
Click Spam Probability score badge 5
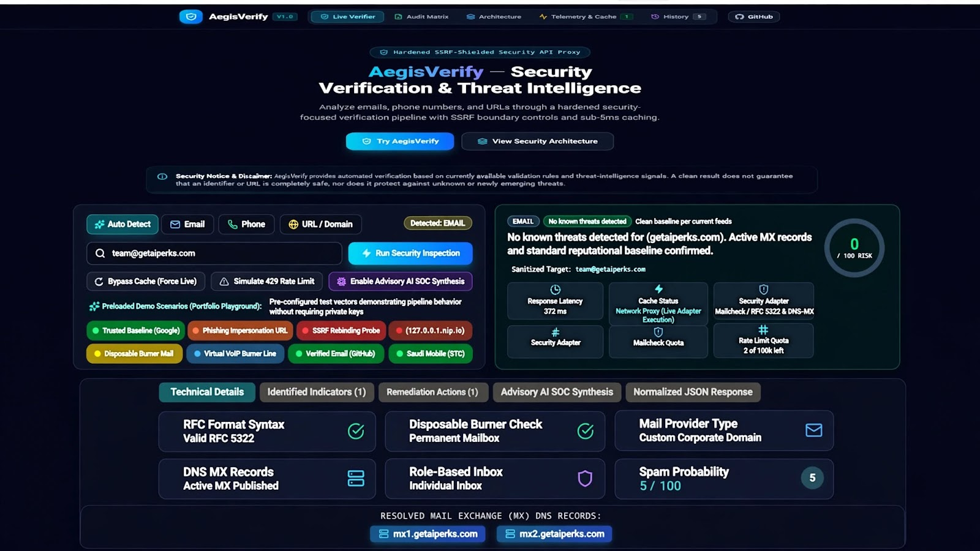tap(812, 478)
